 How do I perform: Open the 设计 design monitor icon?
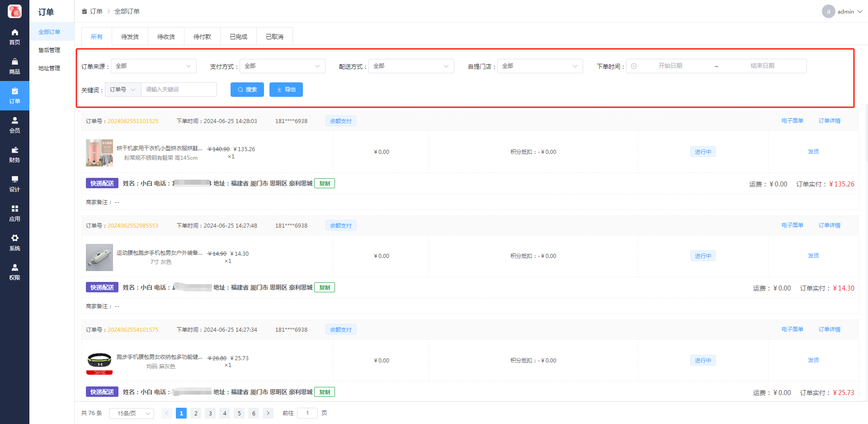coord(14,180)
